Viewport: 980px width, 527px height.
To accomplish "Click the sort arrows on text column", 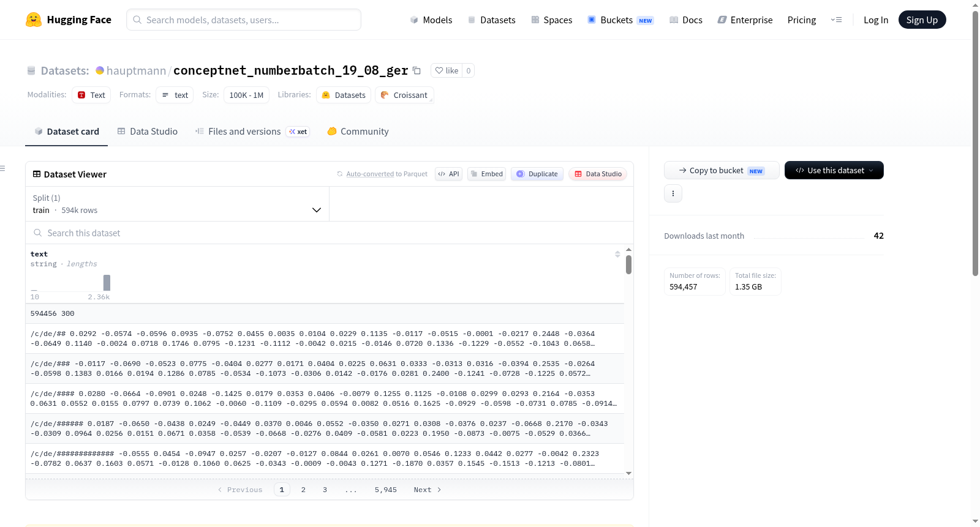I will click(x=617, y=254).
